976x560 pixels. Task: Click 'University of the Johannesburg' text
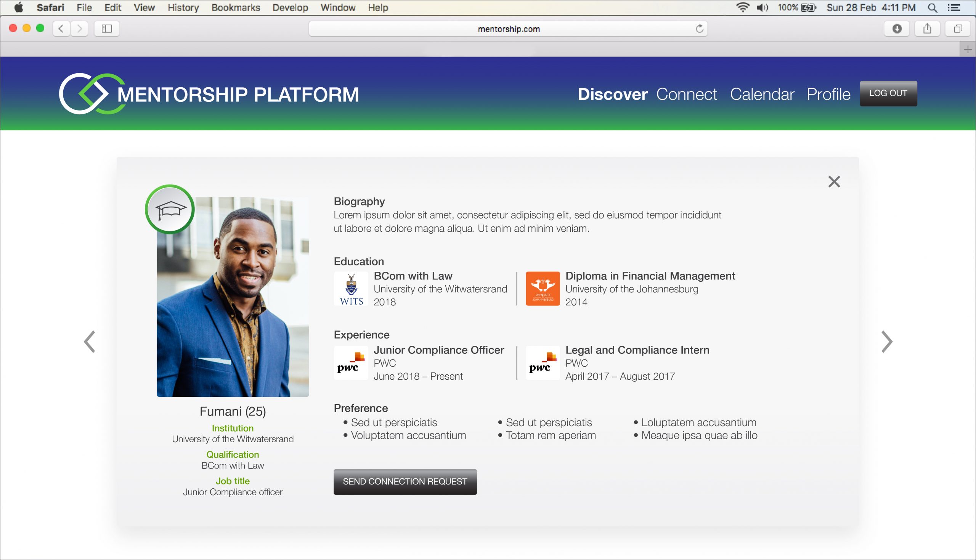(631, 289)
